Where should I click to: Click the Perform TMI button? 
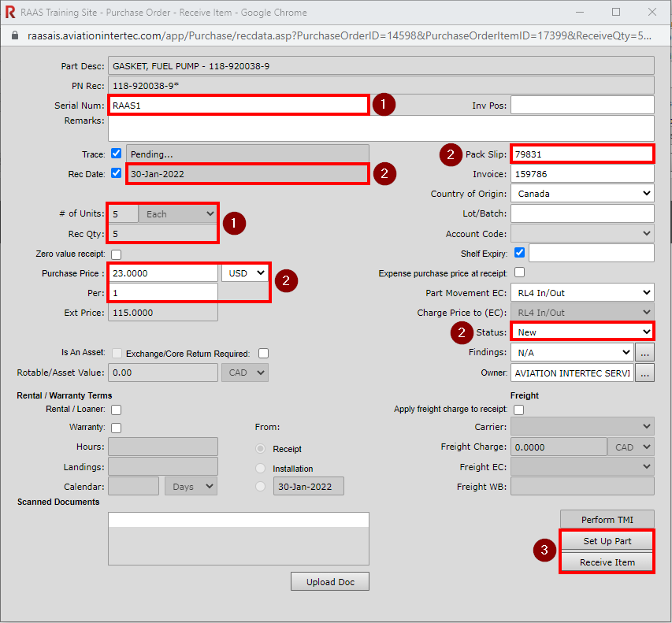[607, 520]
